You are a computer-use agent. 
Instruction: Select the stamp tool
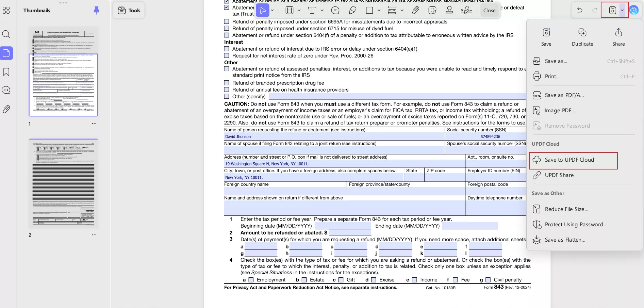point(449,10)
